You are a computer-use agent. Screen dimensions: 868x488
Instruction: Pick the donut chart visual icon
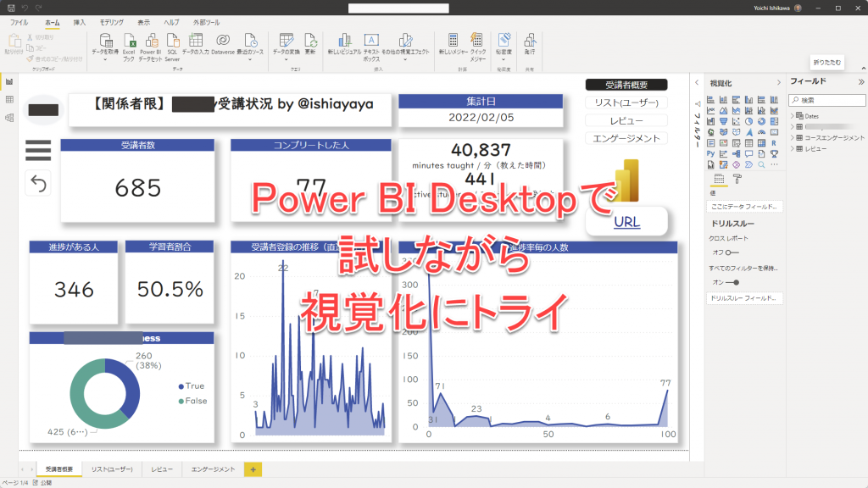762,121
